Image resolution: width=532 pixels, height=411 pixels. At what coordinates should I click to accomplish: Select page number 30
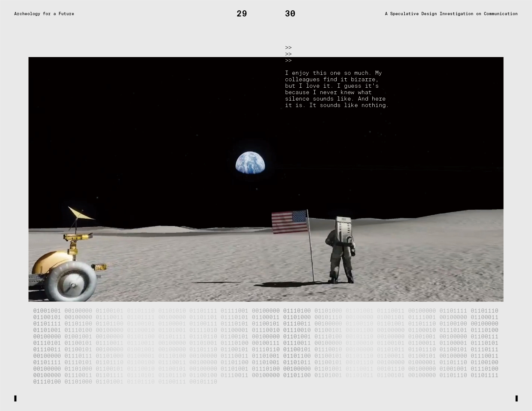290,14
